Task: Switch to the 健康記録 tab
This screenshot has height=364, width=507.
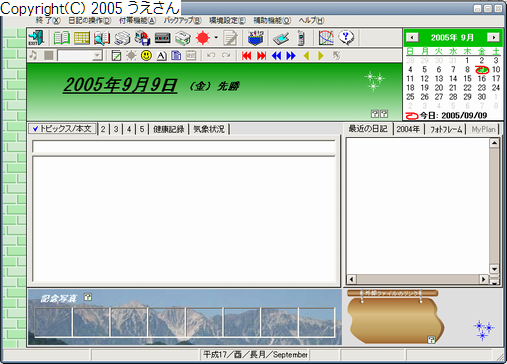Action: tap(168, 129)
